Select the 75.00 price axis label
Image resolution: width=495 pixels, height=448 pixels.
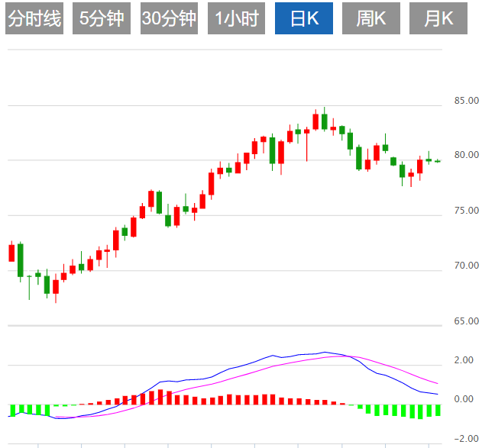click(466, 211)
